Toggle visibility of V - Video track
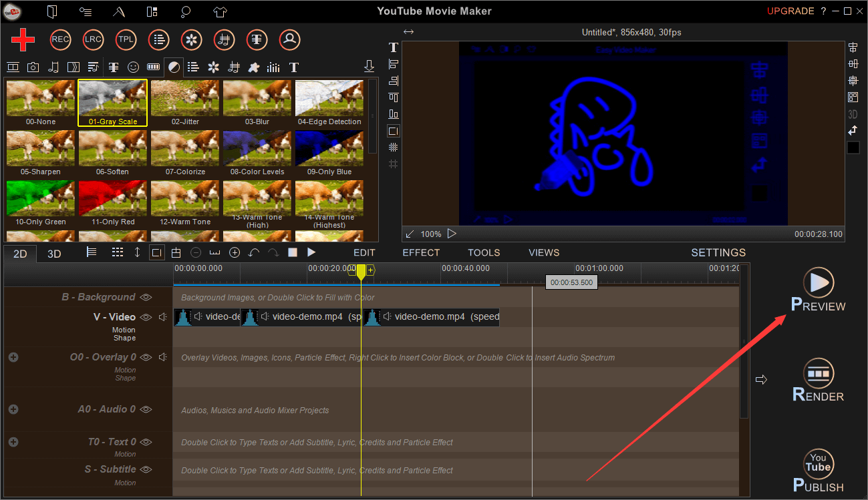This screenshot has height=500, width=868. click(146, 317)
